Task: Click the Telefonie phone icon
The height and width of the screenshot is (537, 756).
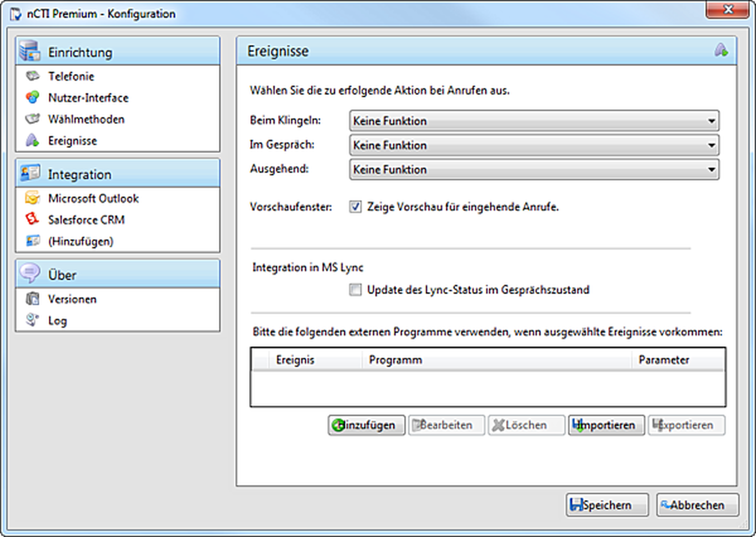Action: (33, 76)
